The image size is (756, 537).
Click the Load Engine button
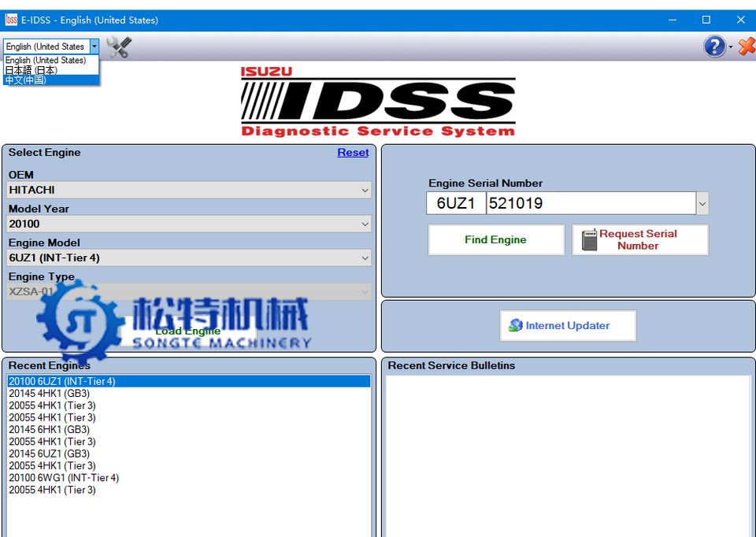[x=188, y=331]
